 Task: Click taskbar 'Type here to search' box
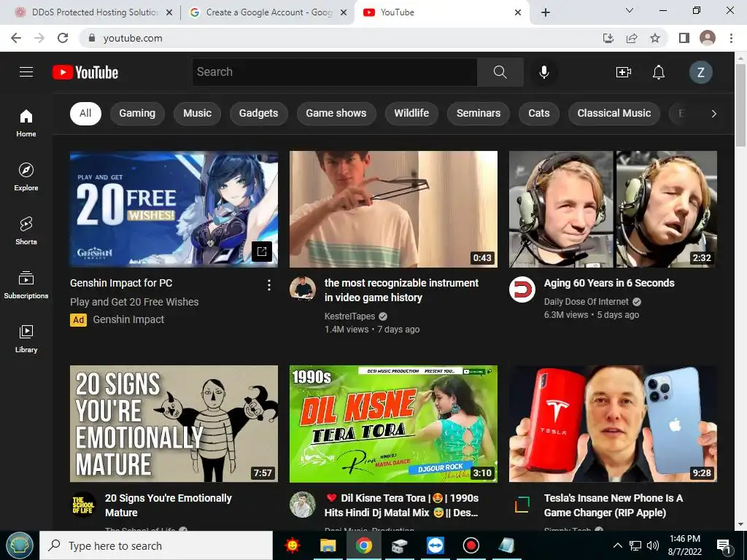[156, 545]
